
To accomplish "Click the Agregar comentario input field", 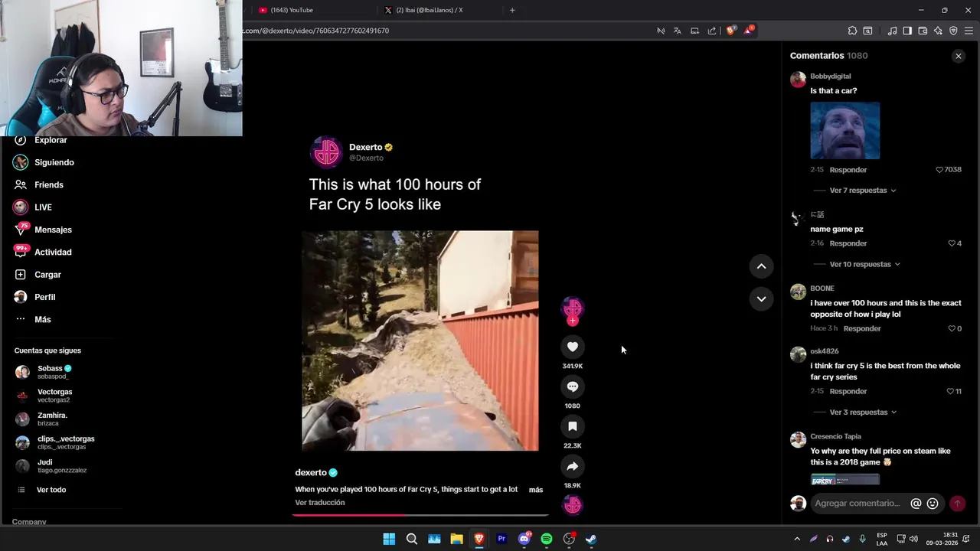I will (x=857, y=504).
